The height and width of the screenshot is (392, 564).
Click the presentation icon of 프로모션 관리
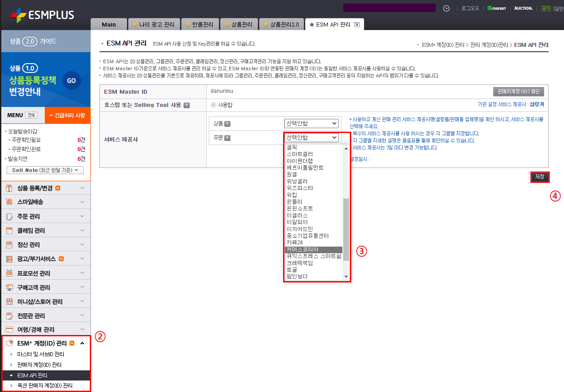9,273
